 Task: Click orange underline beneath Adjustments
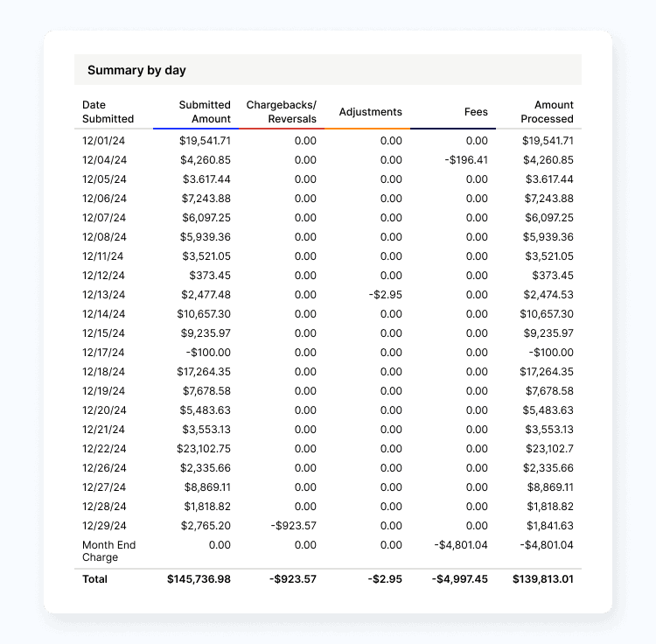click(x=366, y=129)
